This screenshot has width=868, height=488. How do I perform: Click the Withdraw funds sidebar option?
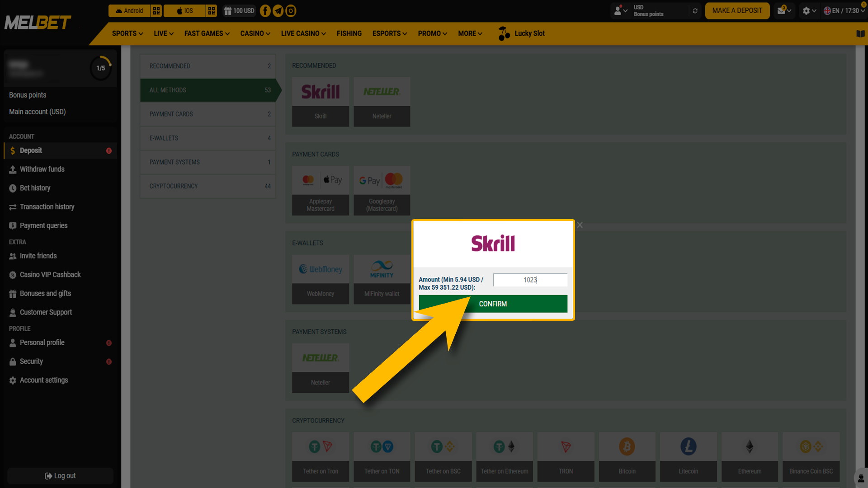[x=42, y=169]
